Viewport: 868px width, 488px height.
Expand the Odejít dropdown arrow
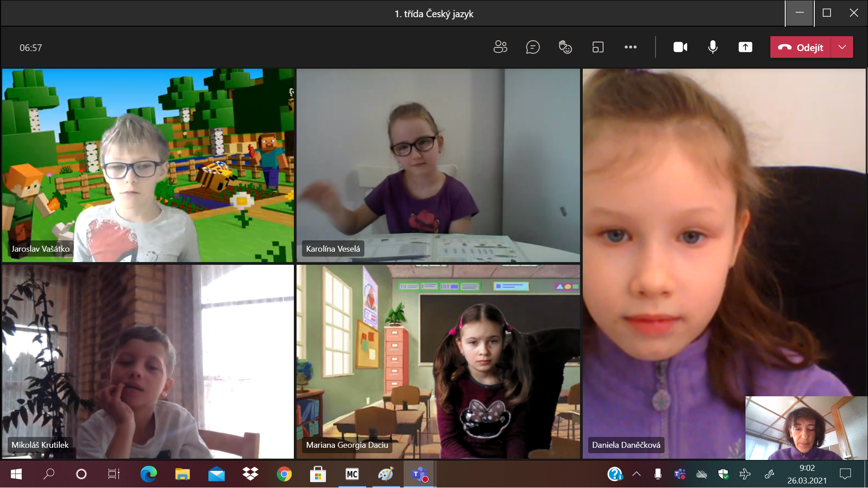pyautogui.click(x=842, y=47)
